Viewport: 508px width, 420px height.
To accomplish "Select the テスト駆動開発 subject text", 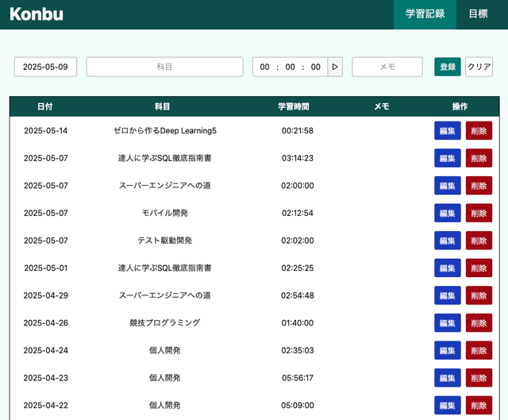I will coord(165,241).
